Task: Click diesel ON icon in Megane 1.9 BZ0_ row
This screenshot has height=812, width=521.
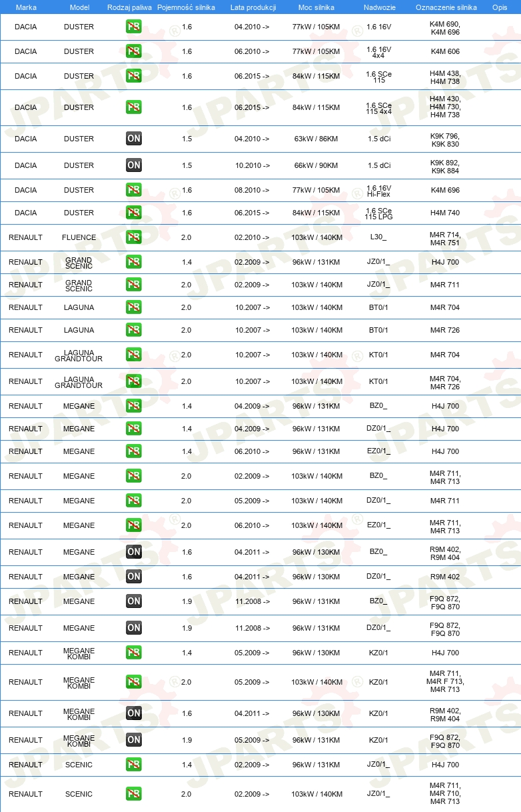Action: point(134,601)
